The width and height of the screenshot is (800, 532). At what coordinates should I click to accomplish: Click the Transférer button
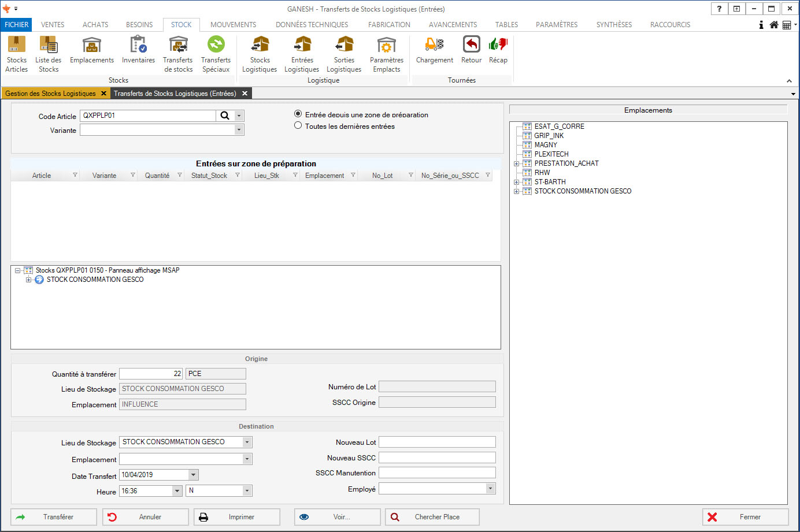coord(54,517)
